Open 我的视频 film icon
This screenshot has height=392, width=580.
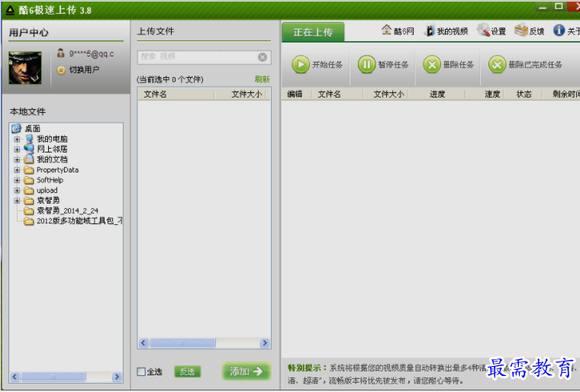[x=430, y=31]
